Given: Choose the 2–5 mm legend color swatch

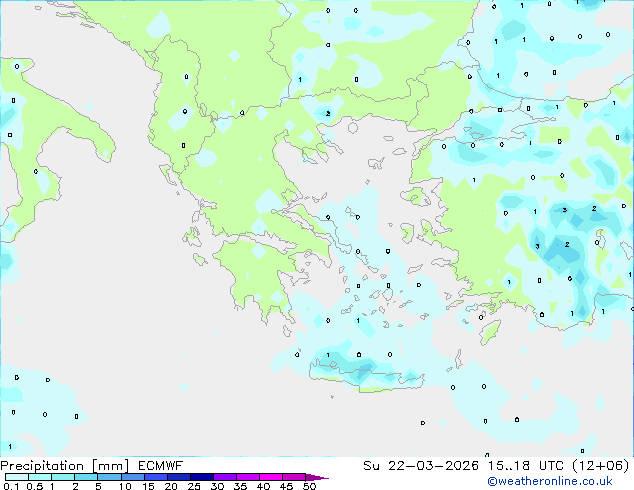Looking at the screenshot, I should 86,477.
